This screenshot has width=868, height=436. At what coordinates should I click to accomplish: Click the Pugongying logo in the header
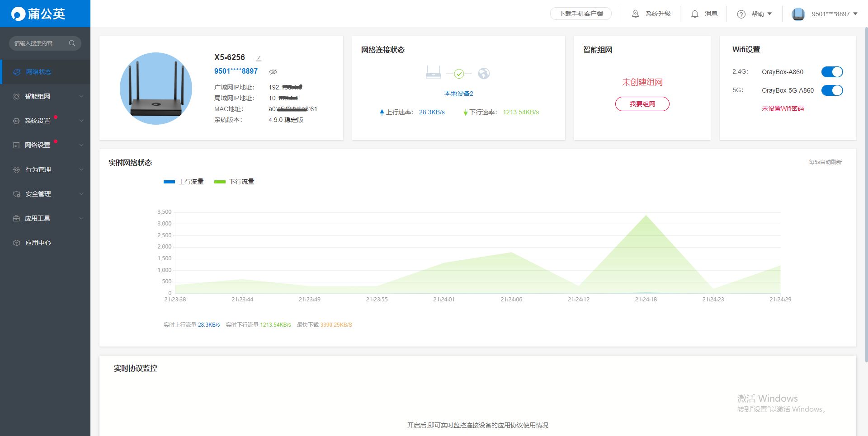38,14
